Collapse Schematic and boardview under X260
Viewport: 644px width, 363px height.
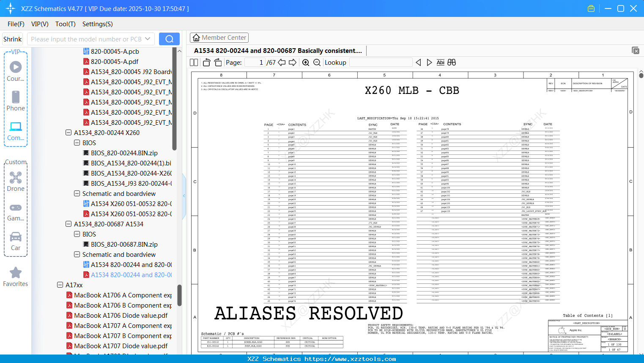(77, 193)
